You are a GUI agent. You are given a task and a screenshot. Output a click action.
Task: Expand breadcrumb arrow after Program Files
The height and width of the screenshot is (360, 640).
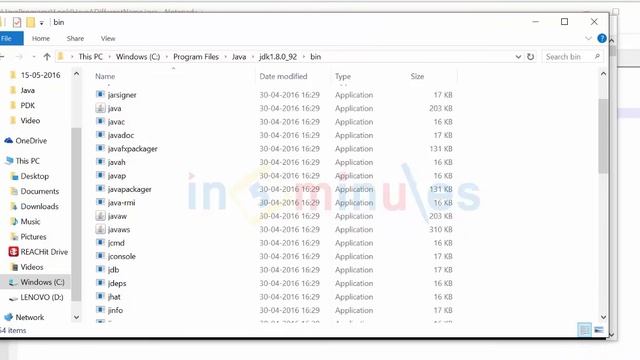click(x=225, y=57)
